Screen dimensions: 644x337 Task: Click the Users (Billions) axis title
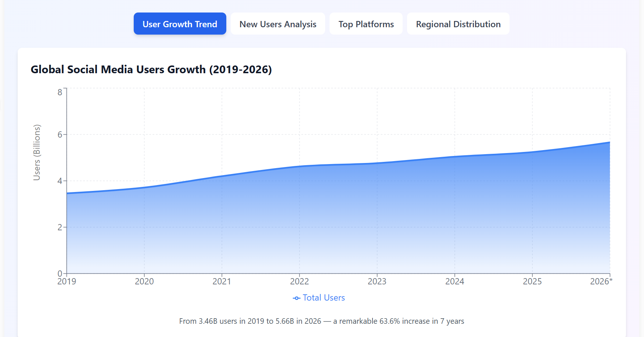click(x=37, y=152)
